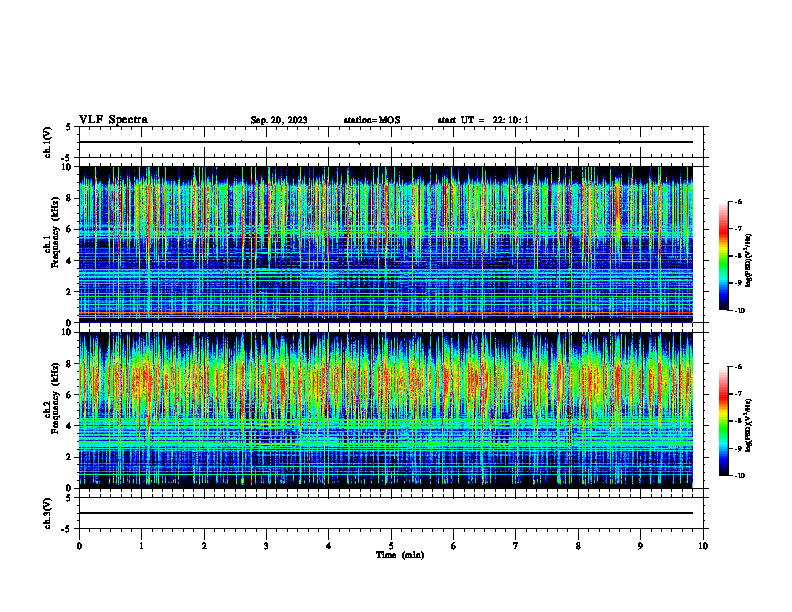Click the "4" kHz tick on ch.2 frequency axis
The image size is (792, 612).
(x=69, y=426)
